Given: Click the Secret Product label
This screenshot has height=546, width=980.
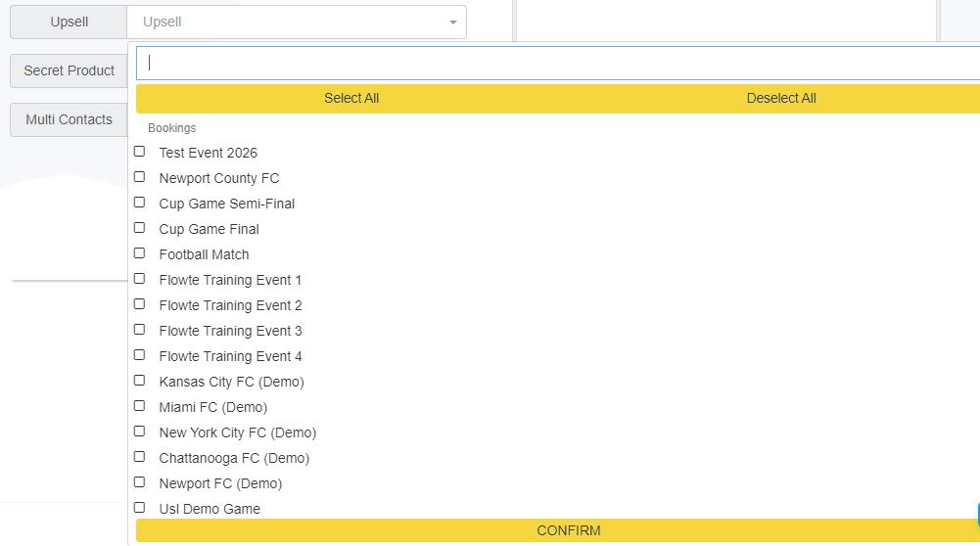Looking at the screenshot, I should [x=69, y=70].
